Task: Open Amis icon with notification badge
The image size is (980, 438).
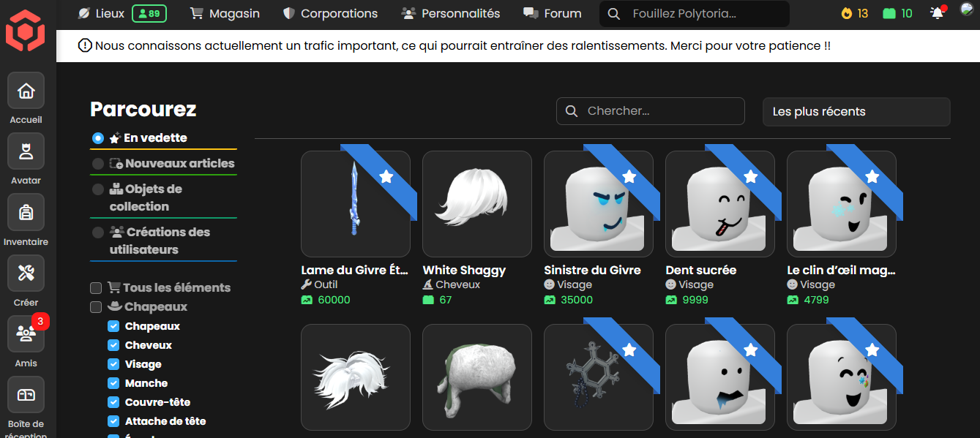Action: pos(26,334)
